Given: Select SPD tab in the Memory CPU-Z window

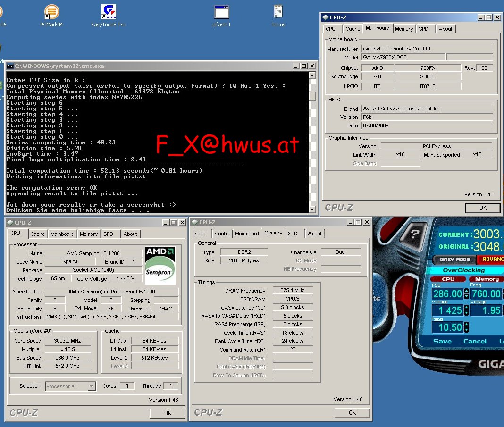Looking at the screenshot, I should [x=293, y=234].
